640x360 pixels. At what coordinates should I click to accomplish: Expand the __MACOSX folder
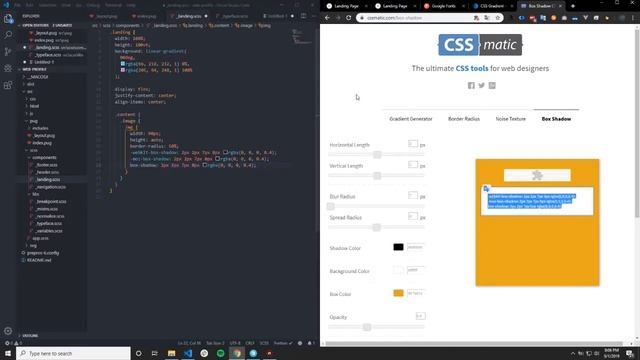pyautogui.click(x=36, y=77)
